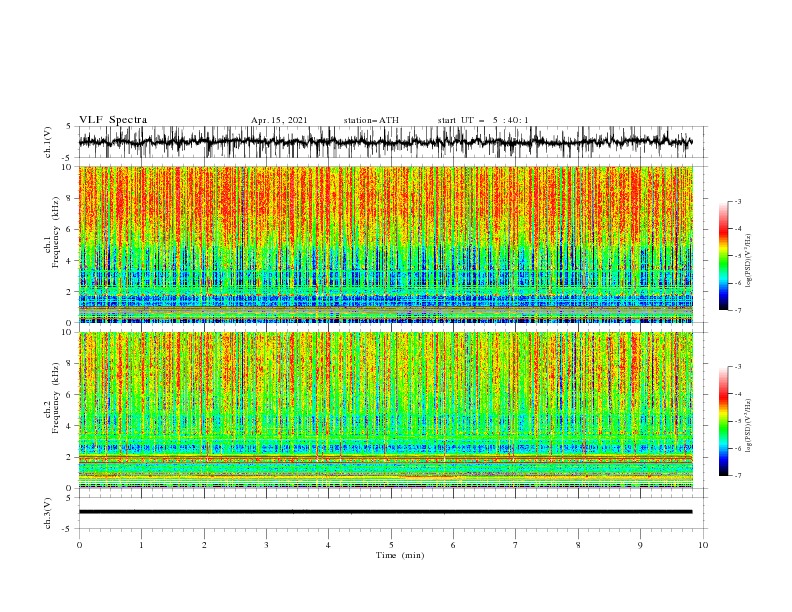Click the time-axis tick label '5'
The height and width of the screenshot is (612, 792).
tap(391, 545)
